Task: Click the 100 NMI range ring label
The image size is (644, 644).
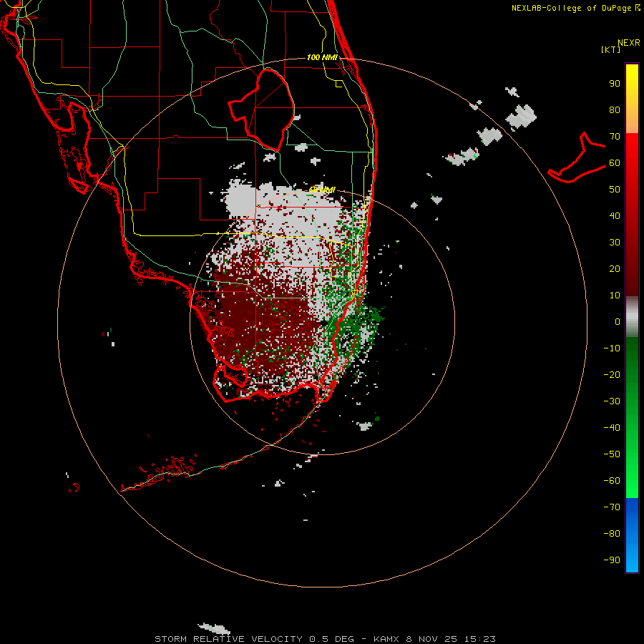Action: (322, 57)
